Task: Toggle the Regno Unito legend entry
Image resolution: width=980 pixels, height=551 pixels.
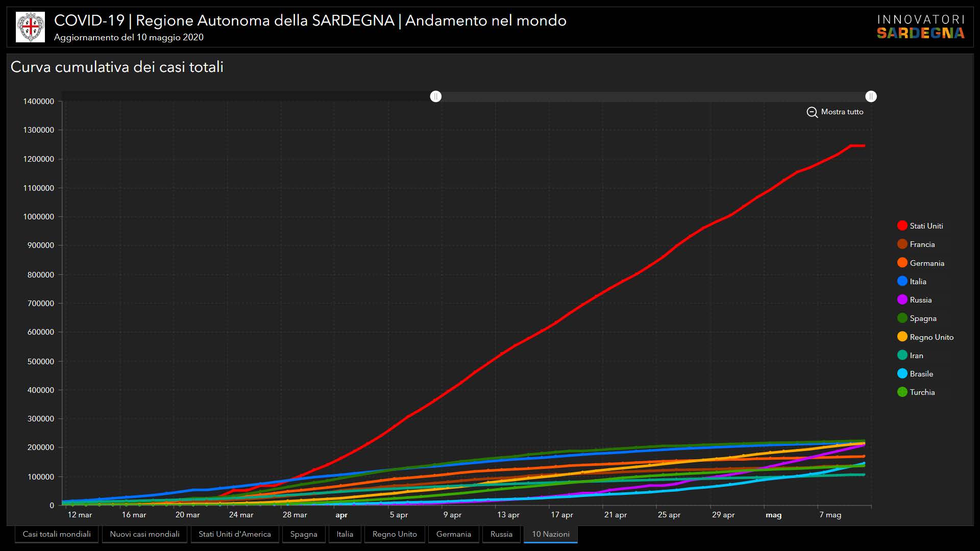Action: pos(902,337)
